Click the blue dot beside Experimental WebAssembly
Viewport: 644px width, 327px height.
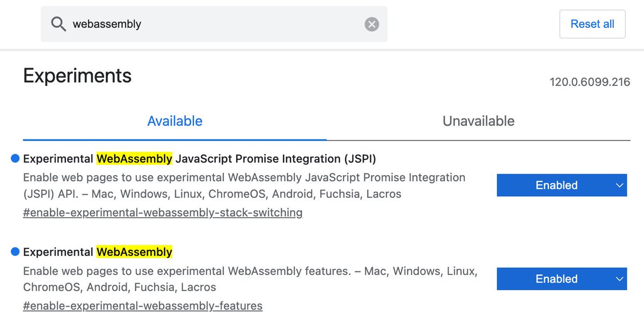click(15, 251)
